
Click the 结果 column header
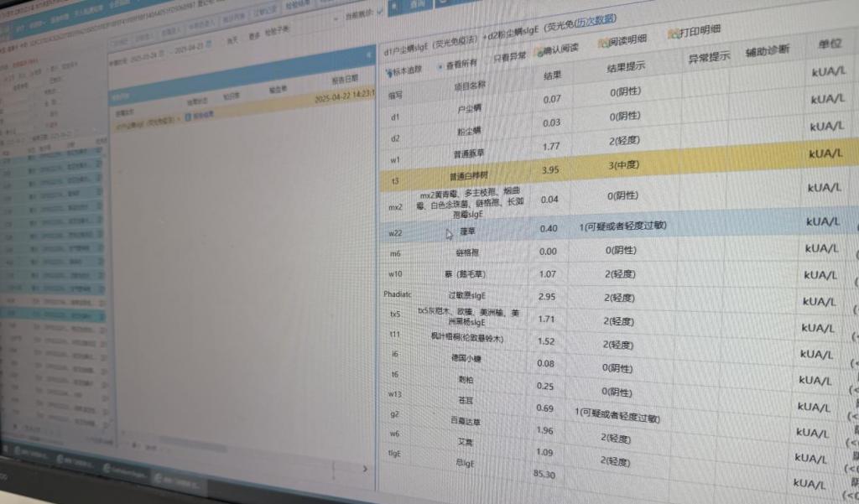[x=552, y=75]
